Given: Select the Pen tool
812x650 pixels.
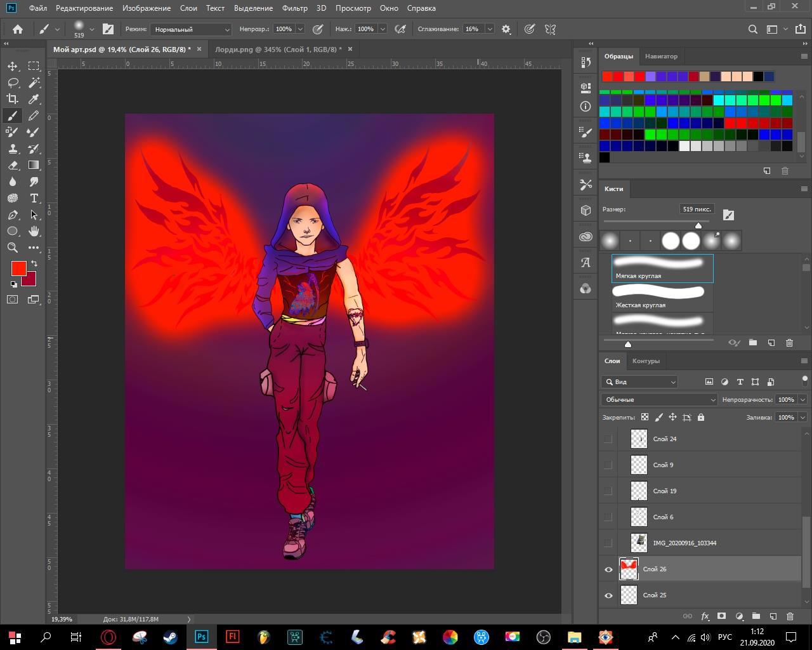Looking at the screenshot, I should point(13,215).
